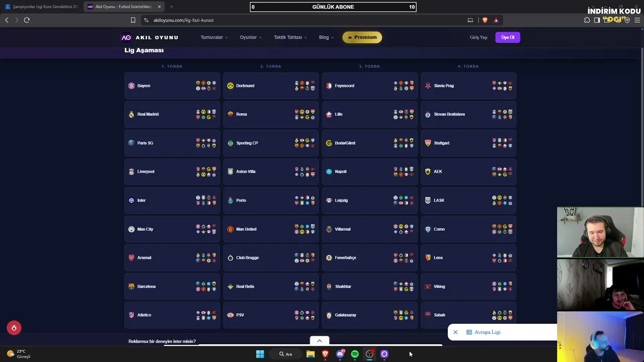
Task: Open a new browser tab
Action: click(x=172, y=7)
